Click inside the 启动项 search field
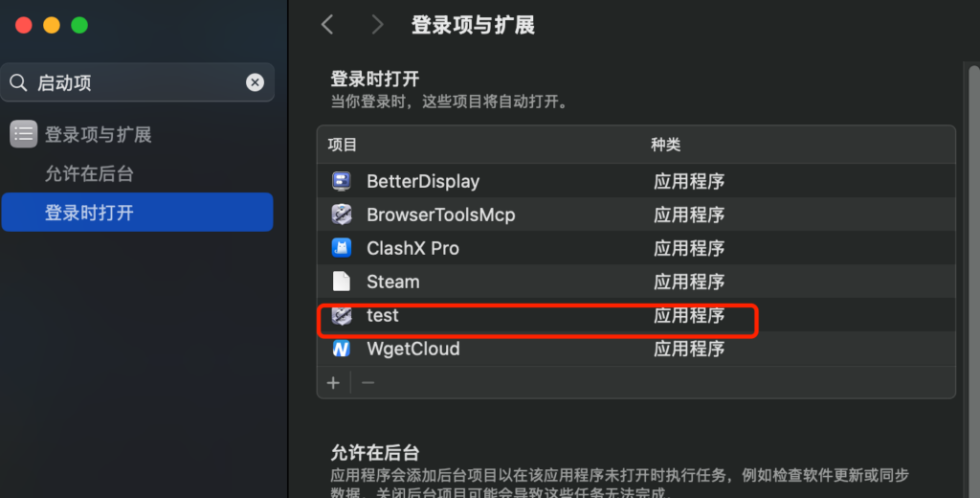Image resolution: width=980 pixels, height=498 pixels. point(138,82)
